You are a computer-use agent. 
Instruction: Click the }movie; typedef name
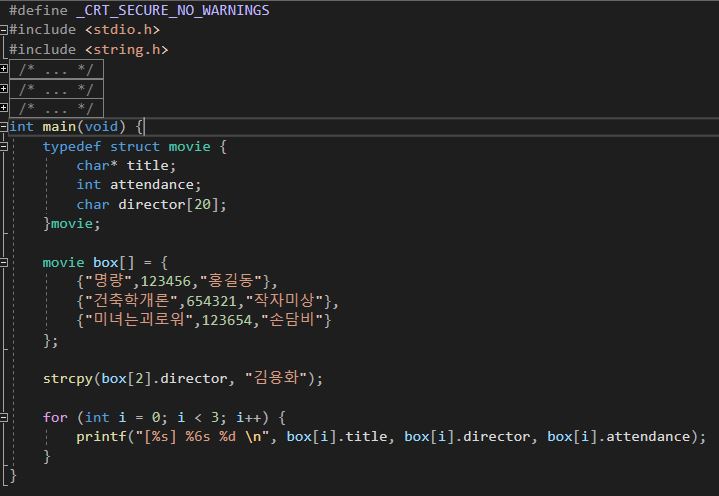coord(72,224)
